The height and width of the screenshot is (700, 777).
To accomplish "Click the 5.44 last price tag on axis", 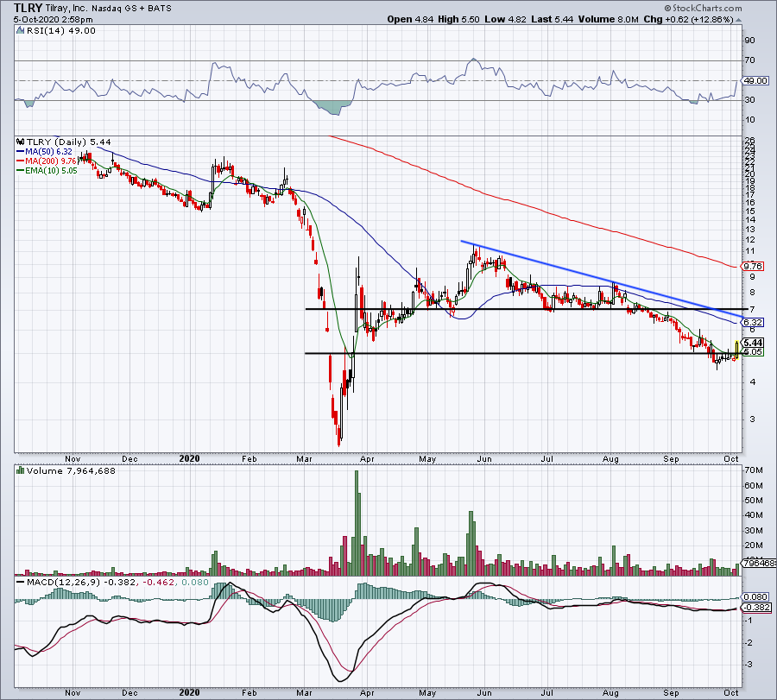I will pos(752,342).
